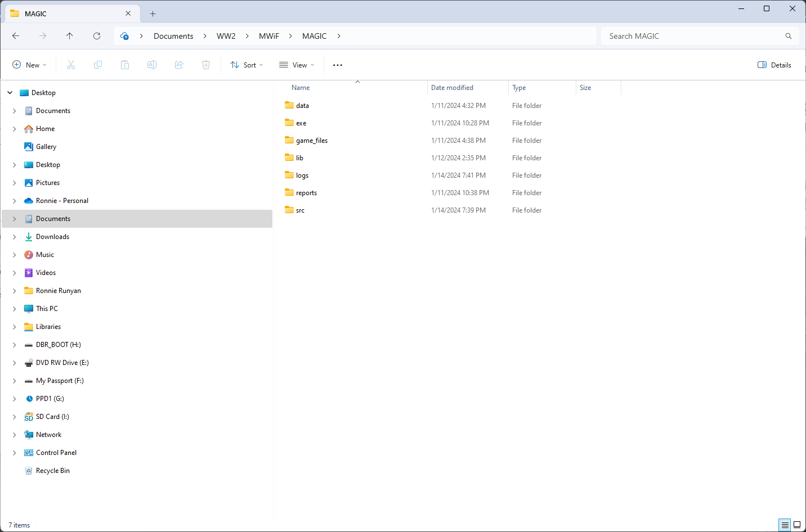Switch to details list view icon
The image size is (806, 532).
pyautogui.click(x=785, y=525)
